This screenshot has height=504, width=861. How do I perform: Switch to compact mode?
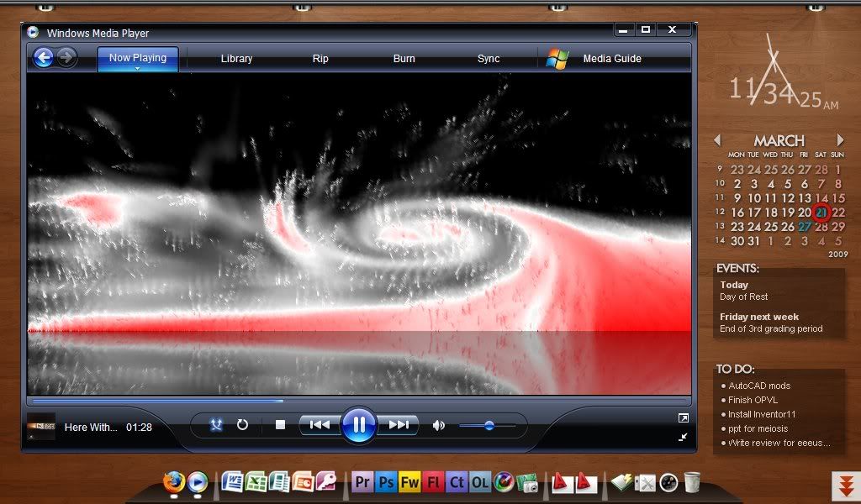(x=683, y=437)
